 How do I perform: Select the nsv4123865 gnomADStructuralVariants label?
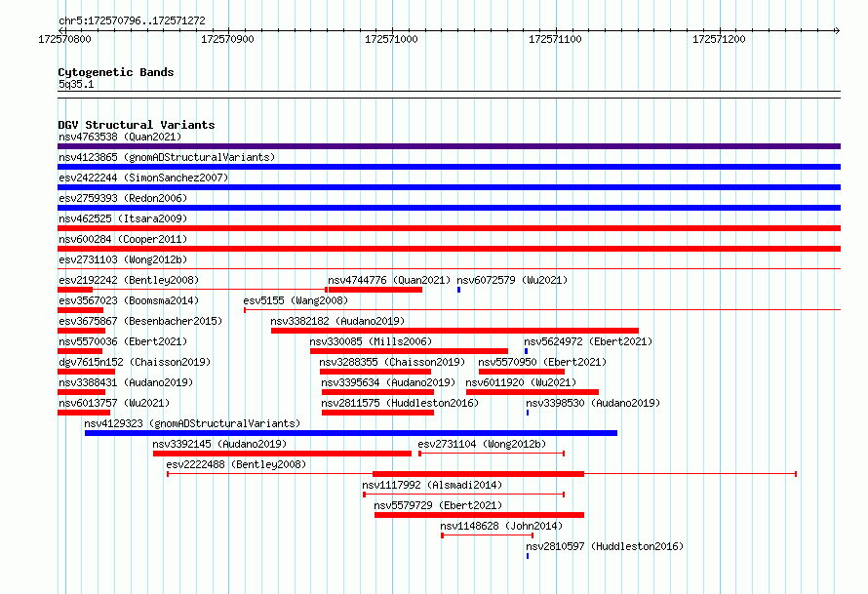(167, 157)
